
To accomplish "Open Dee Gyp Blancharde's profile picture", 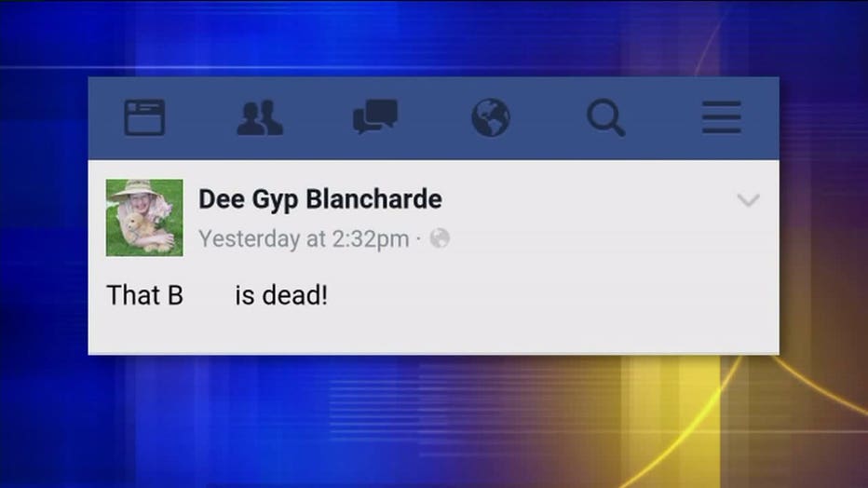I will pos(144,217).
